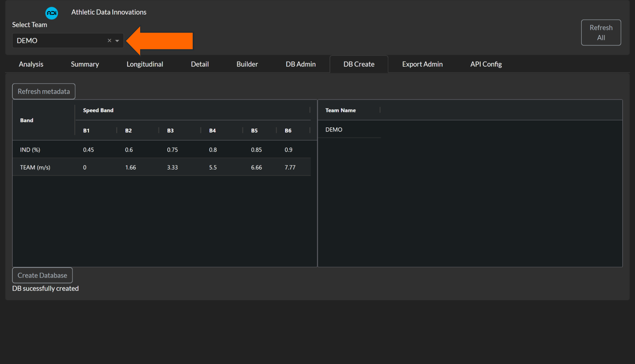Open the API Config tab
This screenshot has width=635, height=364.
(x=486, y=64)
